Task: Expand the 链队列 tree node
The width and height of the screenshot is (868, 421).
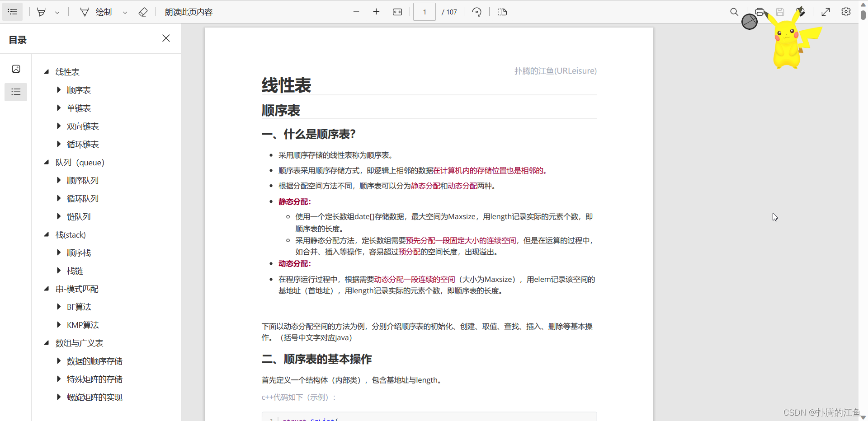Action: click(x=58, y=216)
